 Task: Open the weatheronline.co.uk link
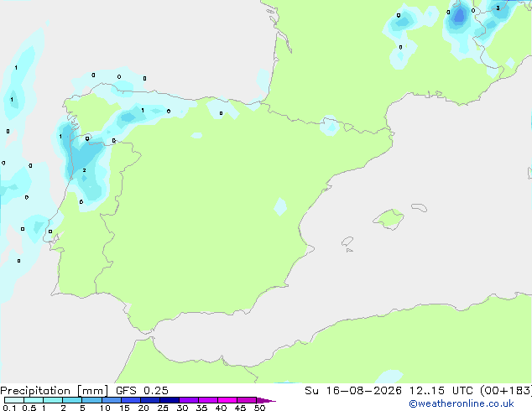tap(462, 403)
